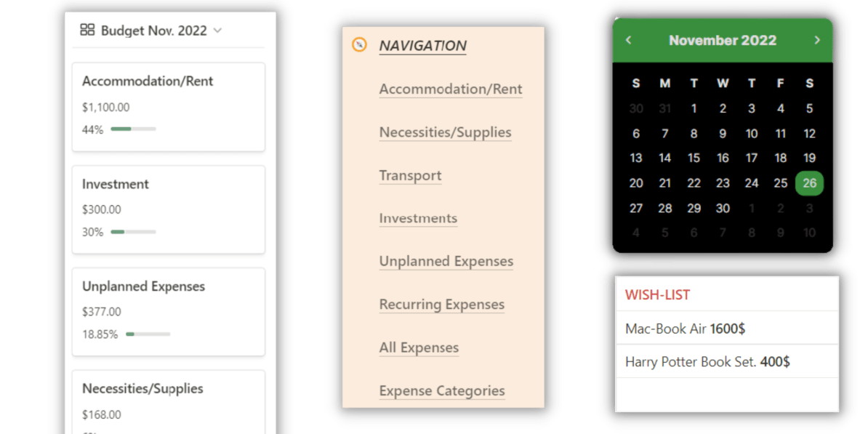Image resolution: width=868 pixels, height=434 pixels.
Task: Open the Transport navigation link
Action: point(410,175)
